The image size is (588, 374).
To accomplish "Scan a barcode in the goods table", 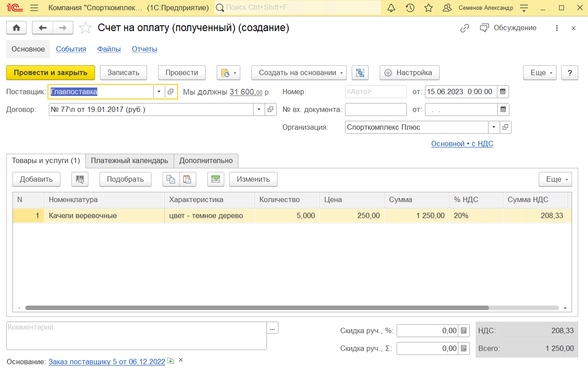I will click(x=80, y=179).
